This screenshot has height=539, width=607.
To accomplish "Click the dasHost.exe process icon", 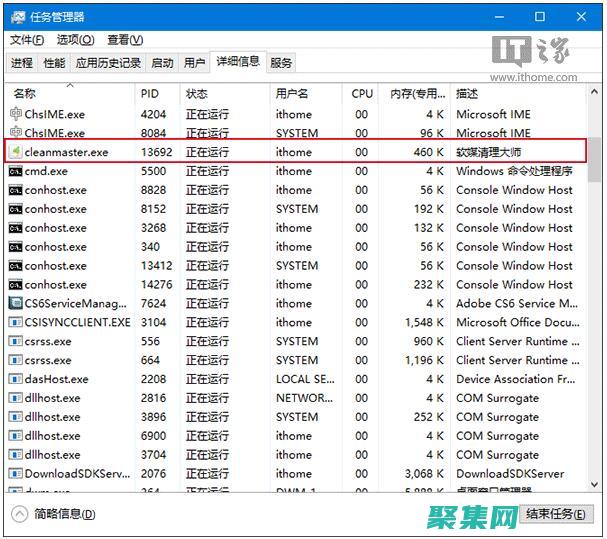I will 16,379.
